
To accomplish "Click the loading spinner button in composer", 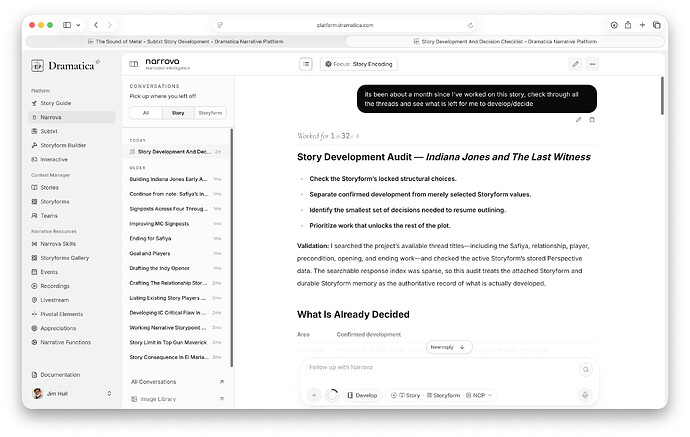I will (x=332, y=395).
